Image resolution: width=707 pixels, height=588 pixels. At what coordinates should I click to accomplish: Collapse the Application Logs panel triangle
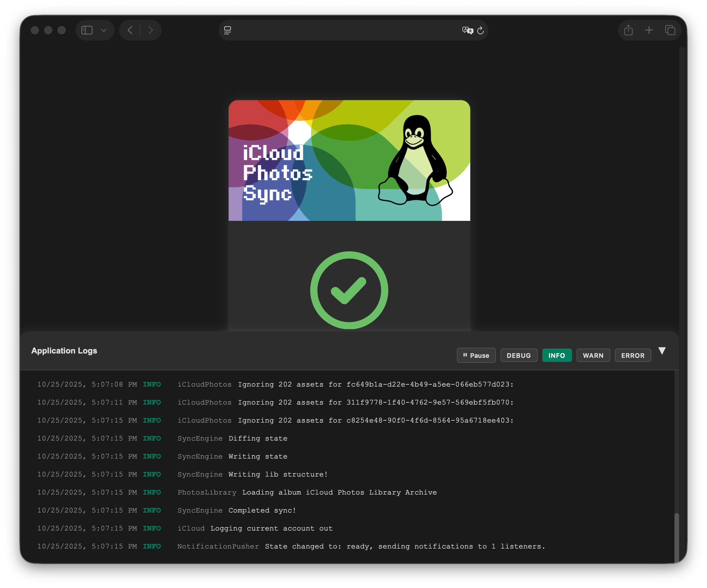(662, 351)
